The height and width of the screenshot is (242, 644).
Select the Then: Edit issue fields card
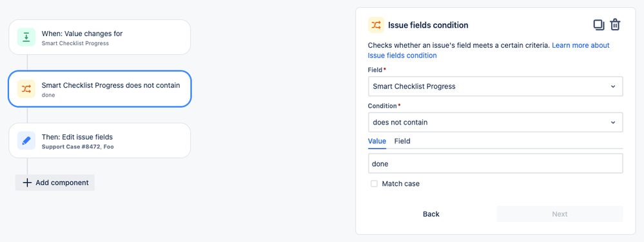[100, 141]
